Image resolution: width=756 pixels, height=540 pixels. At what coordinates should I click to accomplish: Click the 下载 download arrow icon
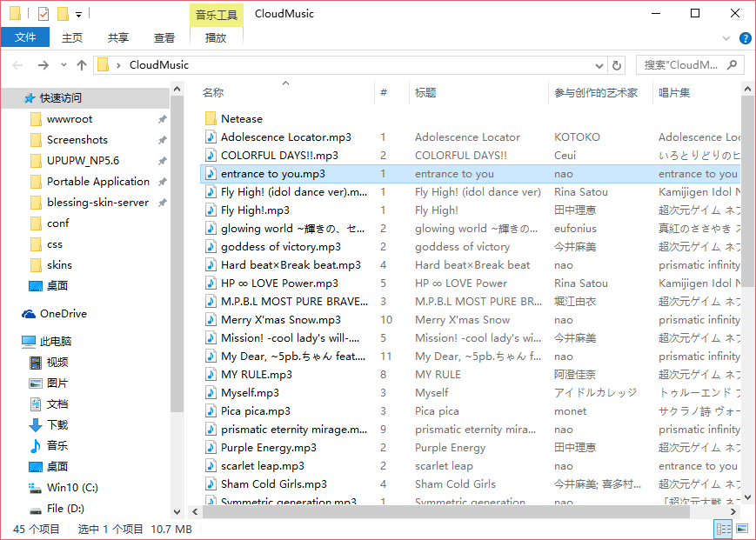35,425
